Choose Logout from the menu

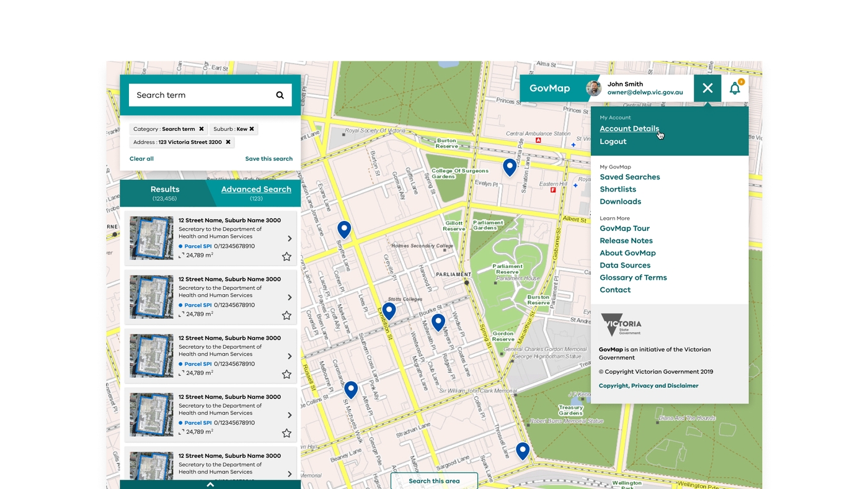613,141
